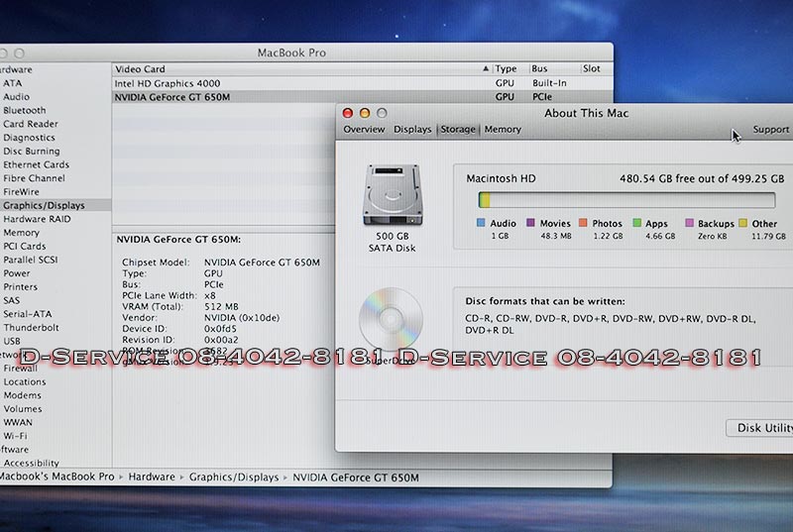Select Power in the sidebar
This screenshot has width=793, height=532.
17,273
